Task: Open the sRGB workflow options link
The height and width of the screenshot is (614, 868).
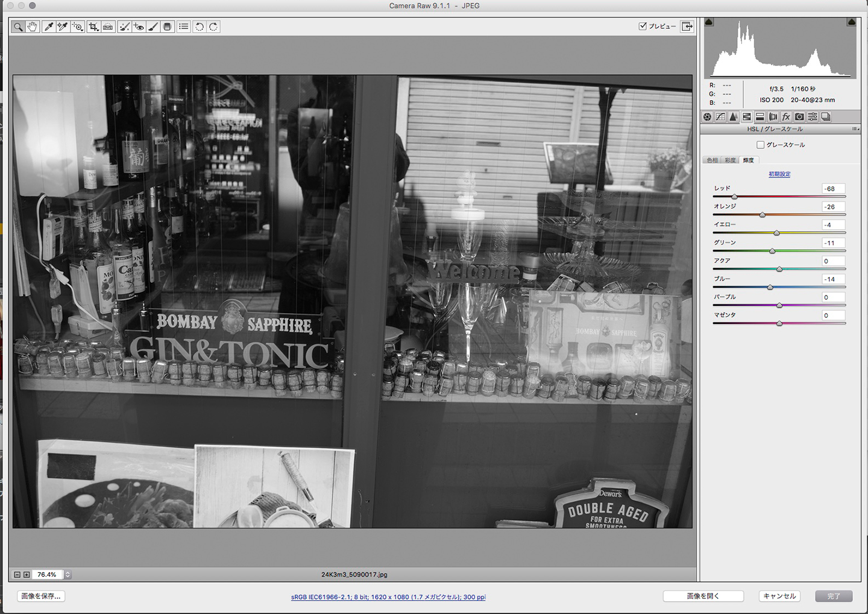Action: coord(388,597)
